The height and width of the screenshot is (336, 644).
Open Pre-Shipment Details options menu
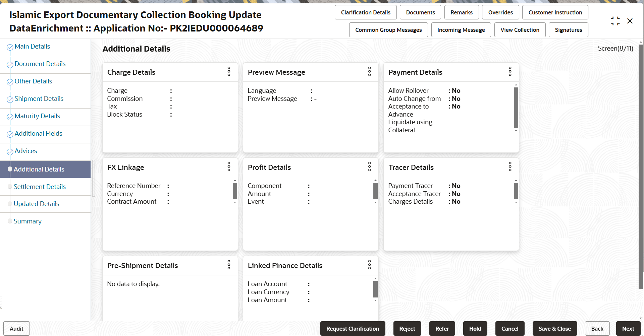tap(229, 265)
